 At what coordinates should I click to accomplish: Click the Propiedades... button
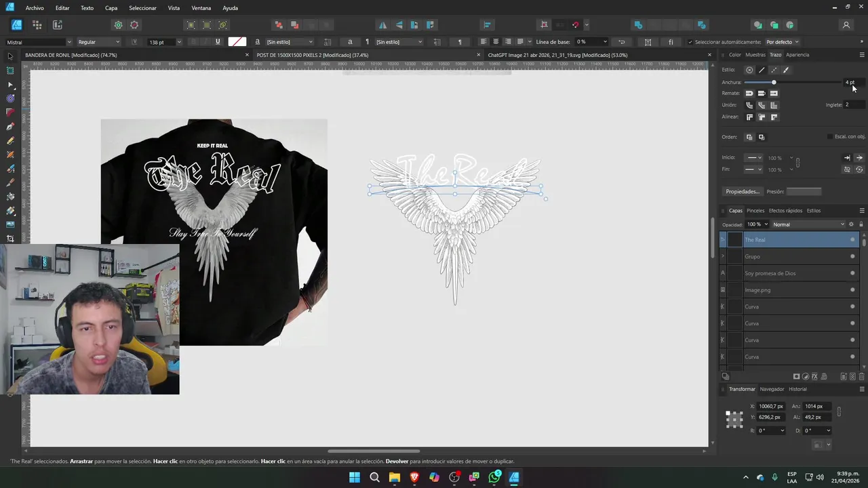click(743, 192)
